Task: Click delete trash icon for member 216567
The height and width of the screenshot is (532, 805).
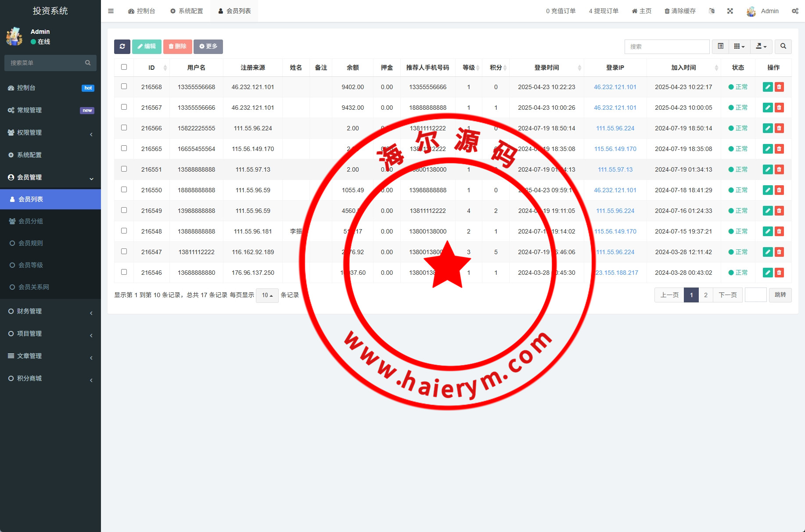Action: click(779, 108)
